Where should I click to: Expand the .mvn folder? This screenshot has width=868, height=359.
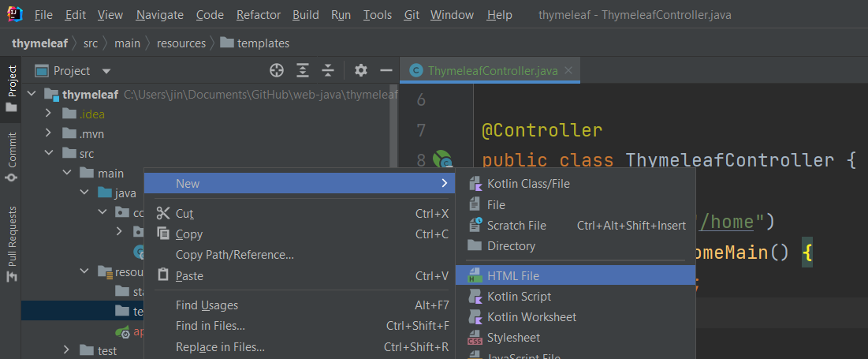point(48,133)
